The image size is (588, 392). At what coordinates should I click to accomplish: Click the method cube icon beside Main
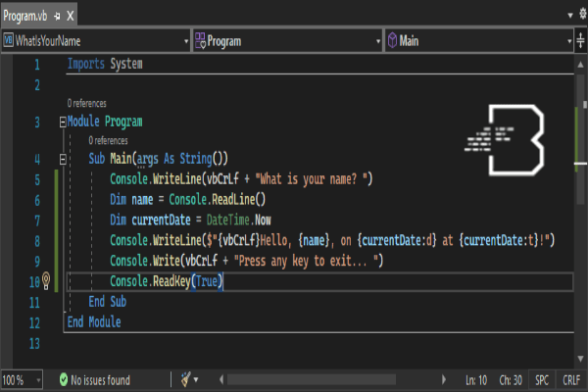(392, 40)
